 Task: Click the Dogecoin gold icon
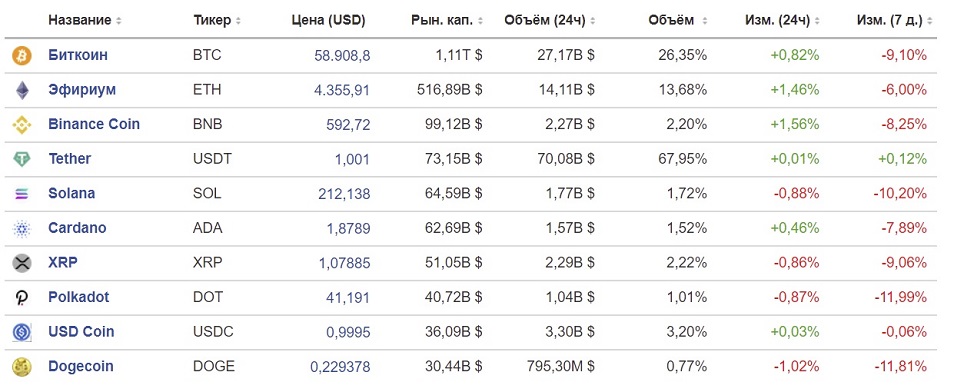[22, 367]
